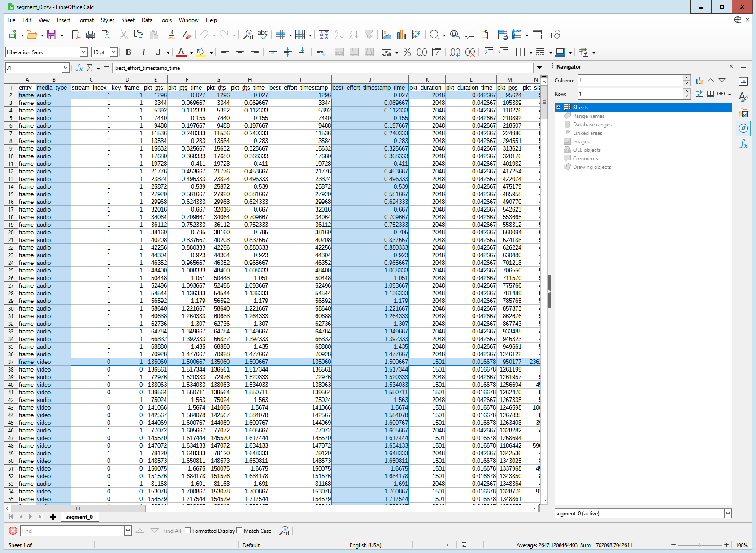Click the Format as Percent icon
The height and width of the screenshot is (553, 756).
[x=407, y=52]
